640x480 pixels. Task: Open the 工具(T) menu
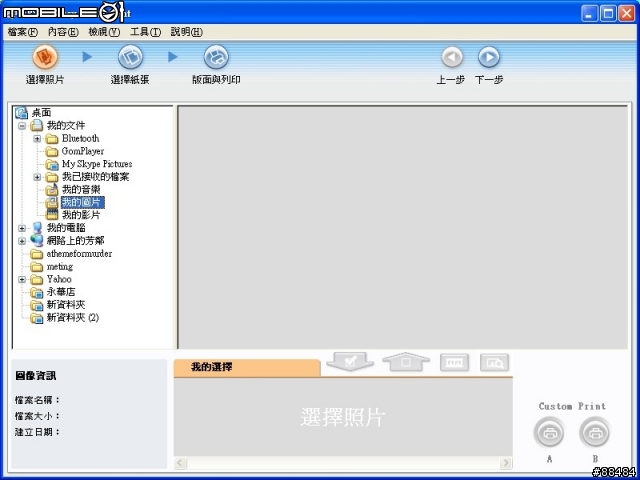tap(145, 32)
